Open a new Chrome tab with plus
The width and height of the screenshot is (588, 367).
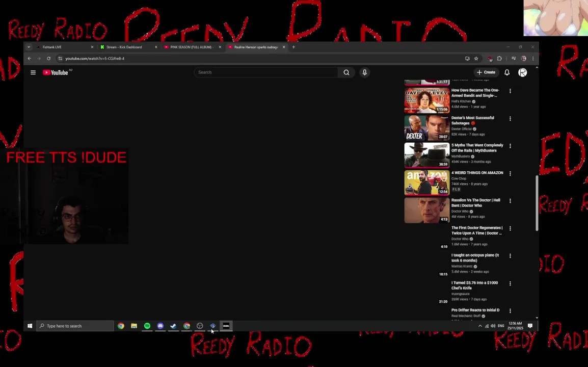pos(293,47)
